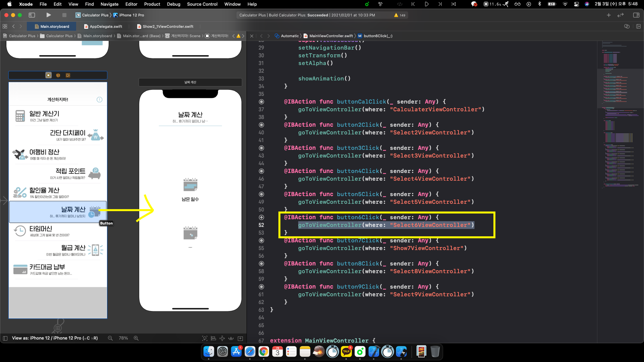Click the Stop button in toolbar
This screenshot has width=644, height=362.
tap(64, 15)
